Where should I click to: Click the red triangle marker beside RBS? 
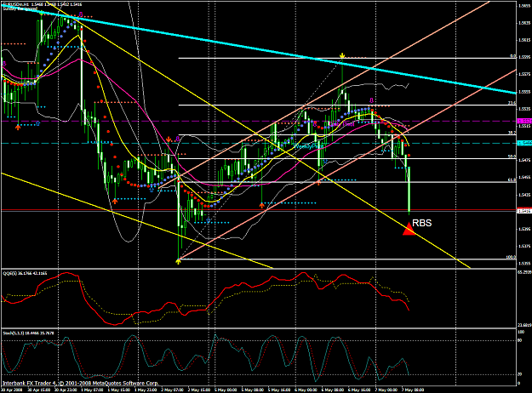409,229
